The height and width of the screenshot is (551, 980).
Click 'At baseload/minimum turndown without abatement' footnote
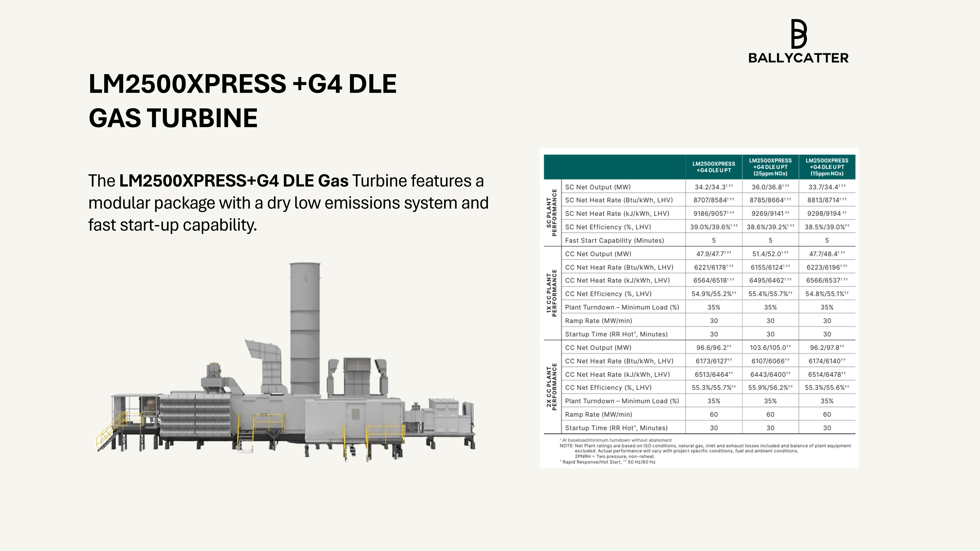[616, 440]
